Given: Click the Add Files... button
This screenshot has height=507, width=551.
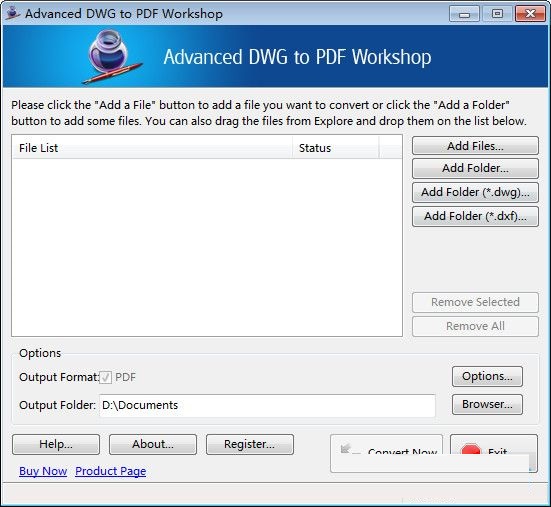Looking at the screenshot, I should click(x=475, y=146).
